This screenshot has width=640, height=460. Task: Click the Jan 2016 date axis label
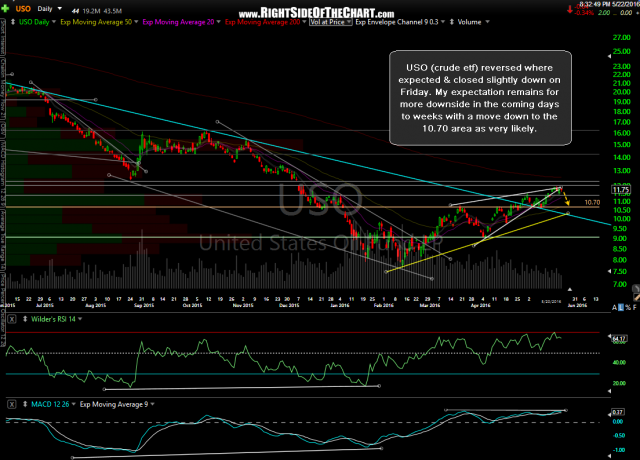click(340, 305)
